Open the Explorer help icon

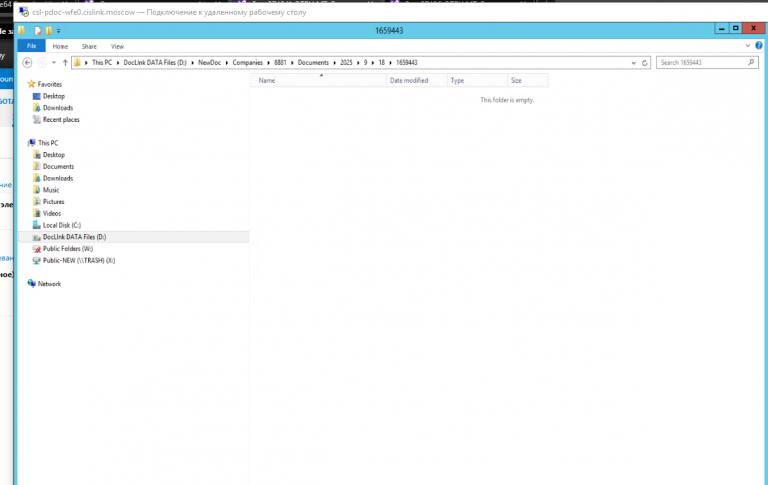(759, 46)
